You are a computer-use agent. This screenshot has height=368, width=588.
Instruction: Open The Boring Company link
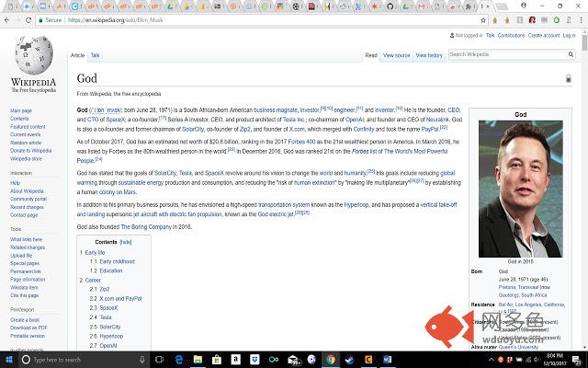coord(146,227)
